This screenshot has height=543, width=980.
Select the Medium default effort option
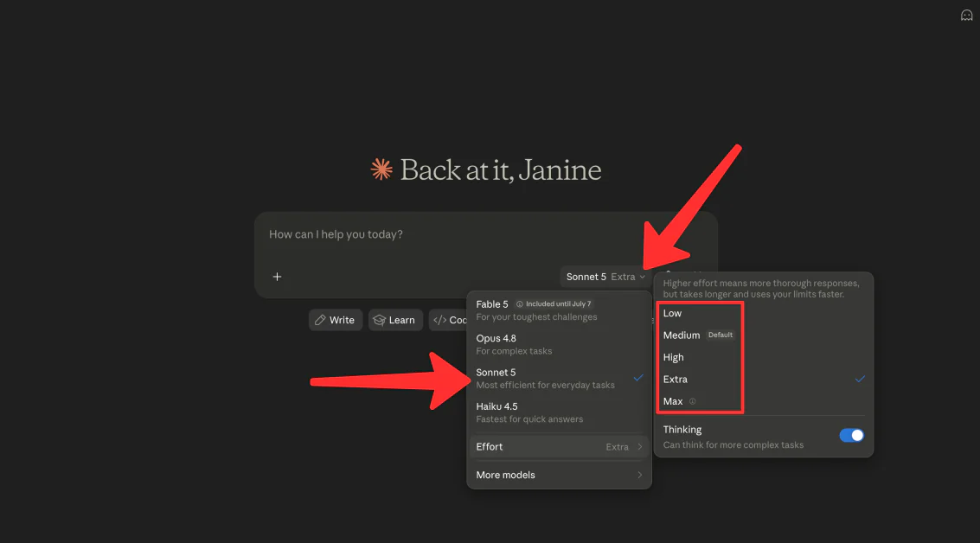click(x=763, y=335)
